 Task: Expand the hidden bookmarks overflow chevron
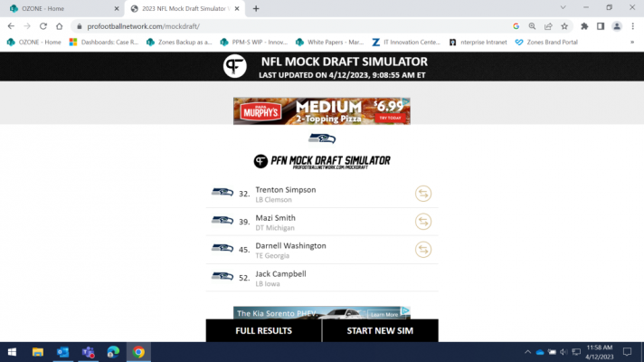(632, 42)
